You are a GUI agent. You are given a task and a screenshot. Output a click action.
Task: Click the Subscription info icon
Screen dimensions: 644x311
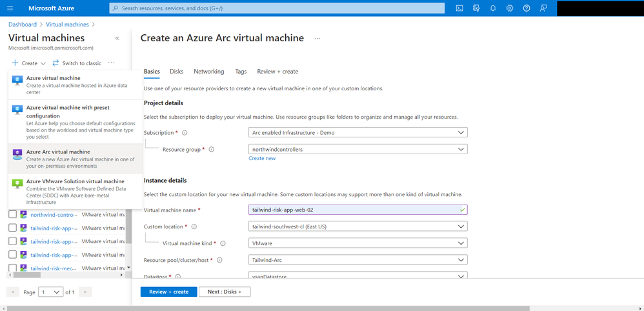185,133
